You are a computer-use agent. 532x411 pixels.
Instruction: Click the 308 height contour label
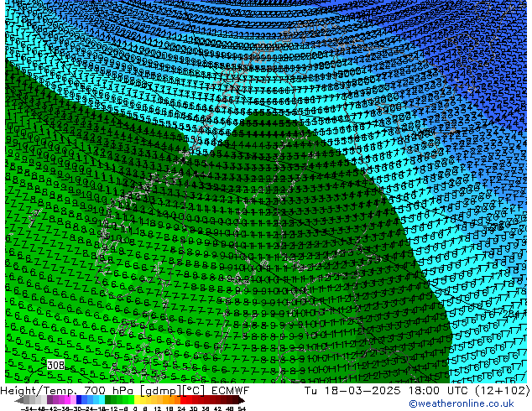[x=55, y=365]
